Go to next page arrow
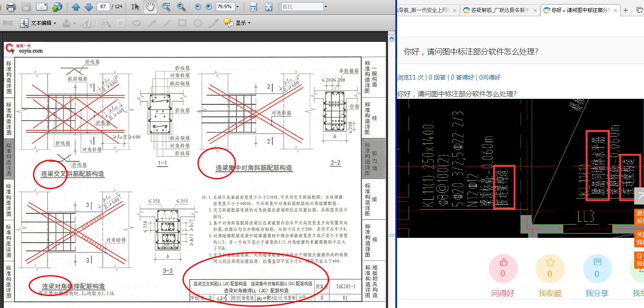The image size is (644, 308). click(88, 7)
